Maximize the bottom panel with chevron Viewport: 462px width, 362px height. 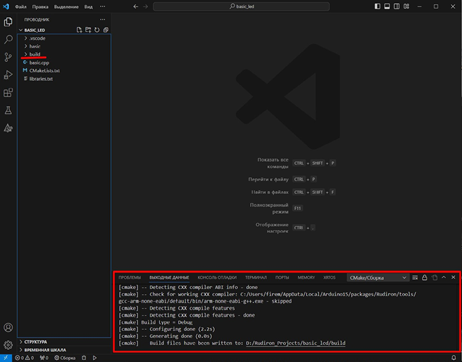tap(444, 277)
